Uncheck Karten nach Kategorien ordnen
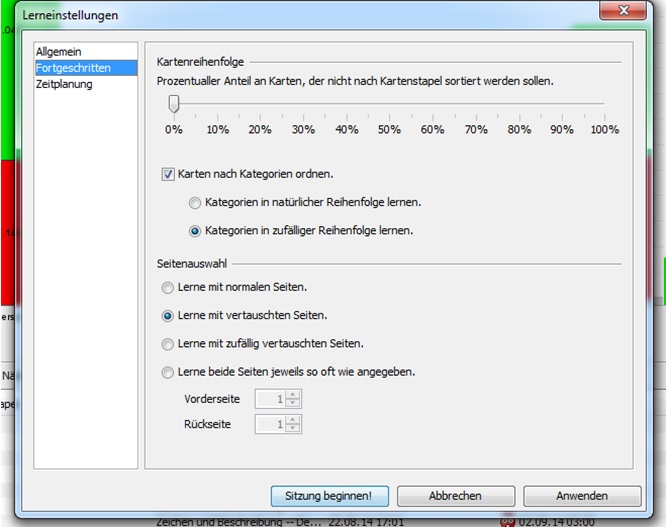666x527 pixels. point(168,174)
